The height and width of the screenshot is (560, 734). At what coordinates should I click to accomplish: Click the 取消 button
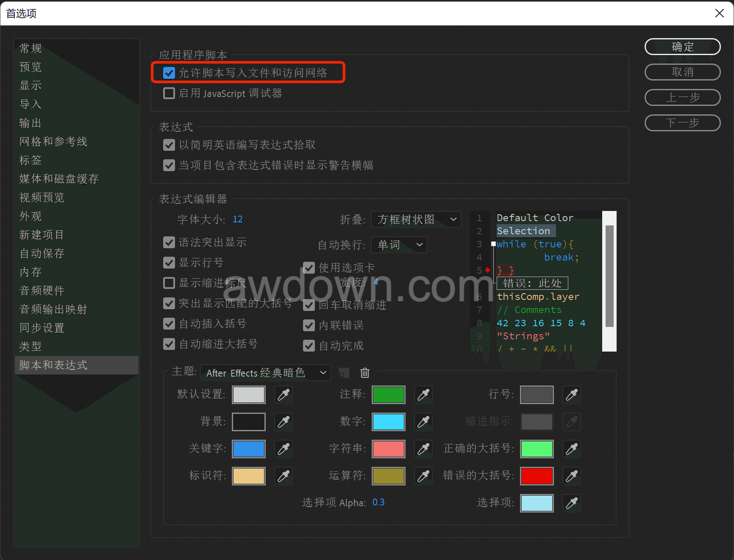coord(682,72)
